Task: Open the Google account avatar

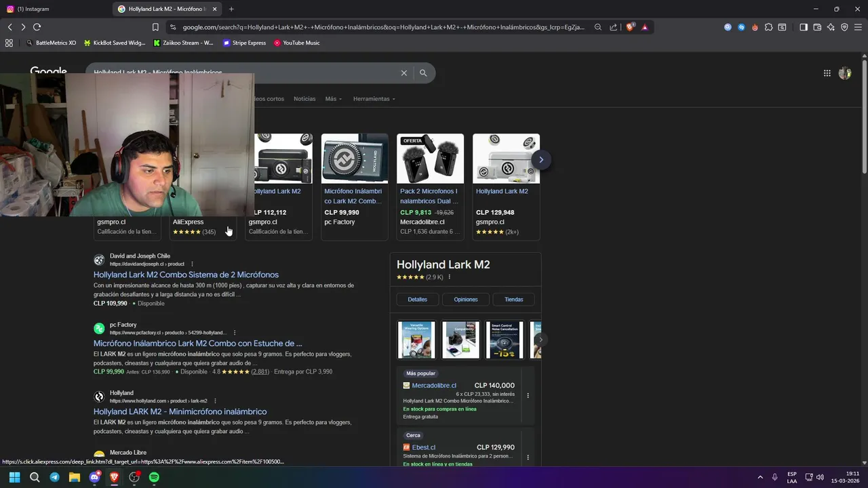Action: [x=845, y=73]
